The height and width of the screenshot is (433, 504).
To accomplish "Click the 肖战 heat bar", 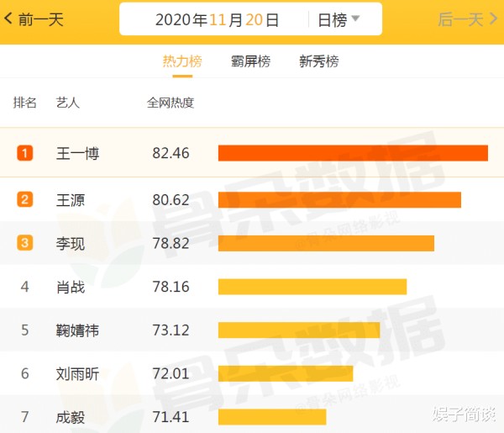I will point(312,287).
